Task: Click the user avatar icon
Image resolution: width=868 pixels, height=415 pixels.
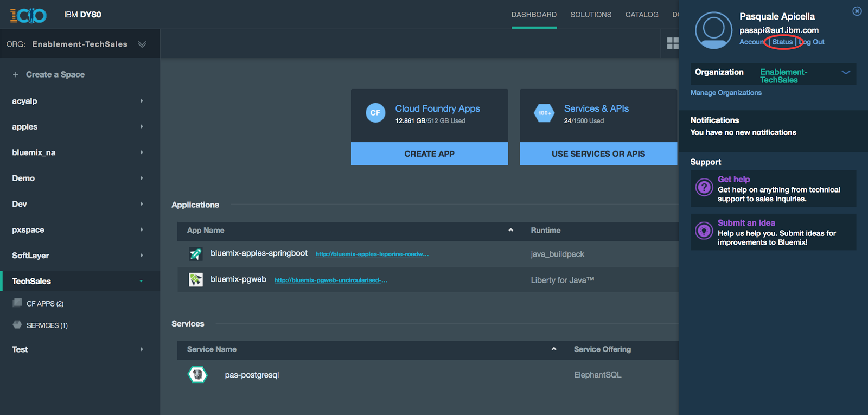Action: [x=713, y=30]
